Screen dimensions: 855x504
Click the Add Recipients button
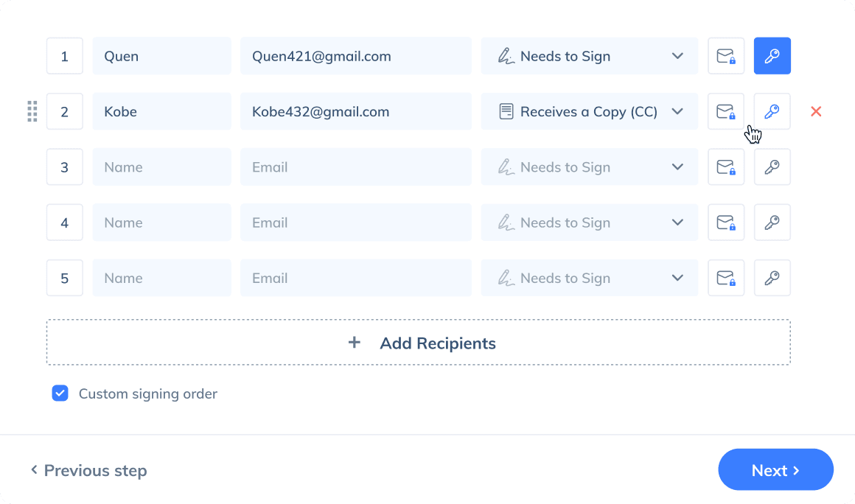coord(418,343)
